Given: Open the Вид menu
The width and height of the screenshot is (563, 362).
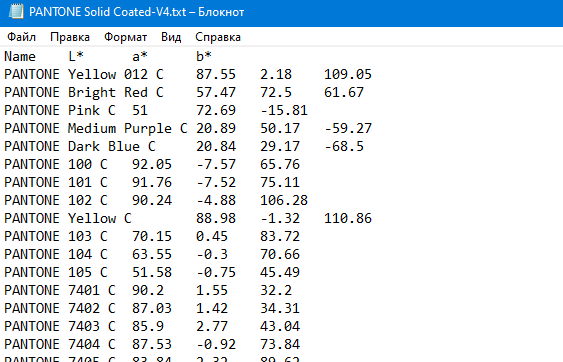Looking at the screenshot, I should coord(171,37).
